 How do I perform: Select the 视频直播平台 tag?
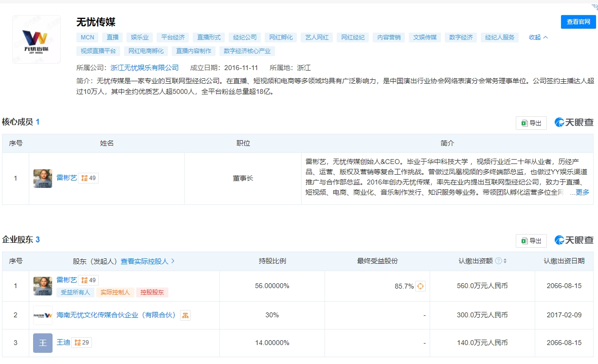coord(98,51)
